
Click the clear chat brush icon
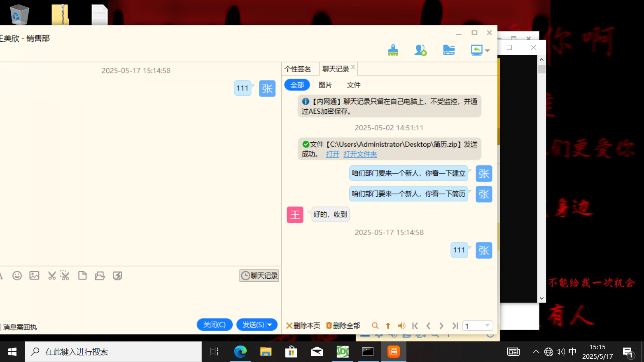[x=393, y=50]
